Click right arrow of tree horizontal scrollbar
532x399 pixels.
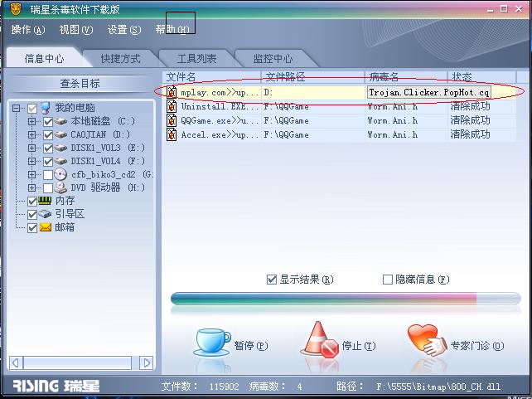146,363
